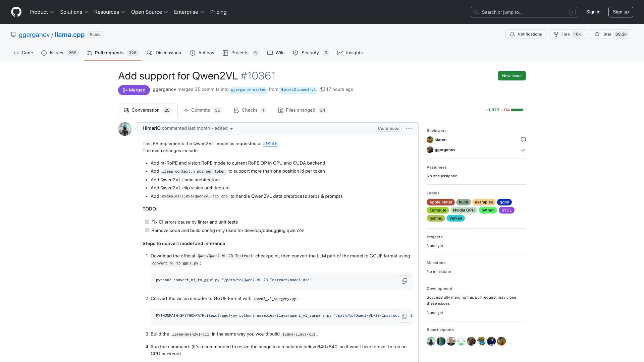Toggle the Remove code and build config checkbox
Screen dimensions: 644x362
pyautogui.click(x=147, y=230)
